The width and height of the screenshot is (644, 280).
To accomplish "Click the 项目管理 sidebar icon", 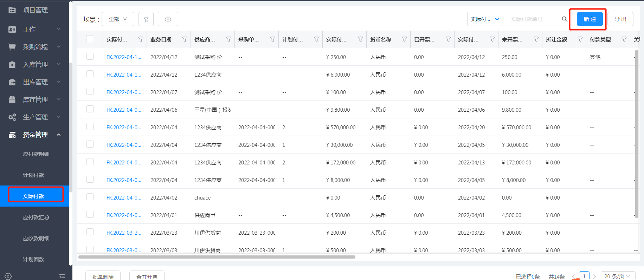I will [12, 10].
